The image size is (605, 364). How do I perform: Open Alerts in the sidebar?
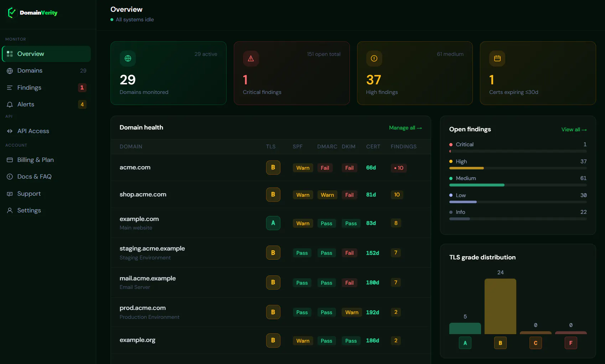point(46,105)
